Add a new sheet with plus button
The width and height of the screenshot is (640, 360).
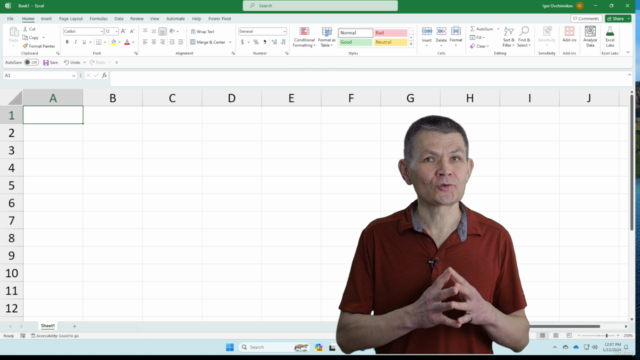click(74, 326)
